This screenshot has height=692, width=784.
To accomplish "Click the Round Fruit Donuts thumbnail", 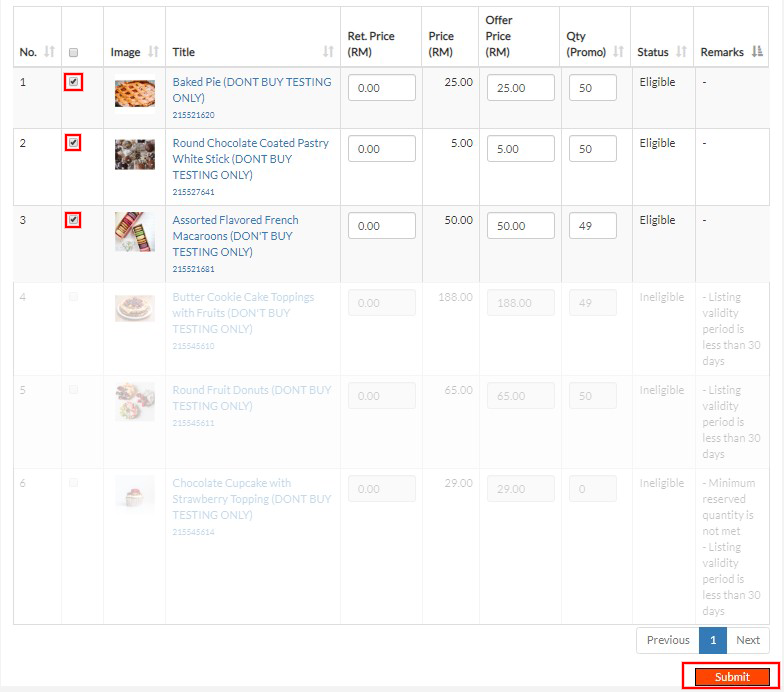I will point(134,402).
